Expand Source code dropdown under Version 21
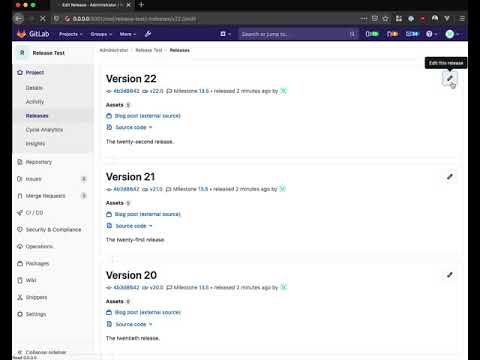Viewport: 480px width, 360px height. (x=133, y=226)
